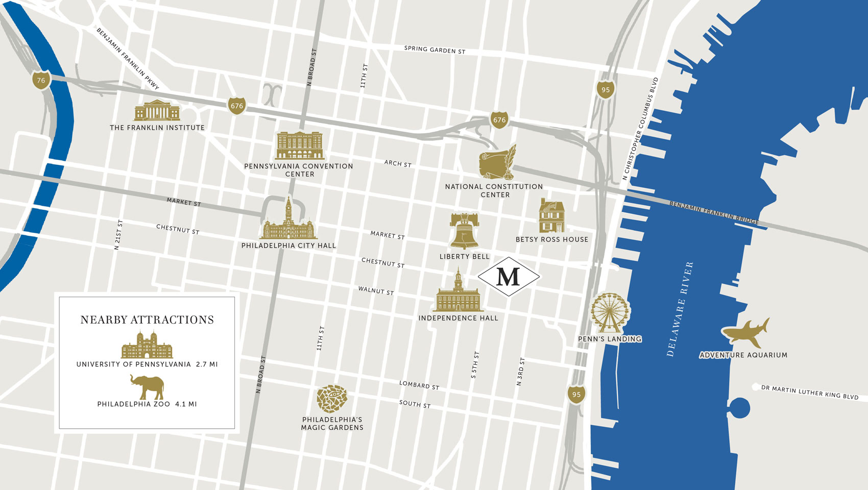Viewport: 868px width, 490px height.
Task: Select the Penn's Landing Ferris wheel icon
Action: (609, 312)
